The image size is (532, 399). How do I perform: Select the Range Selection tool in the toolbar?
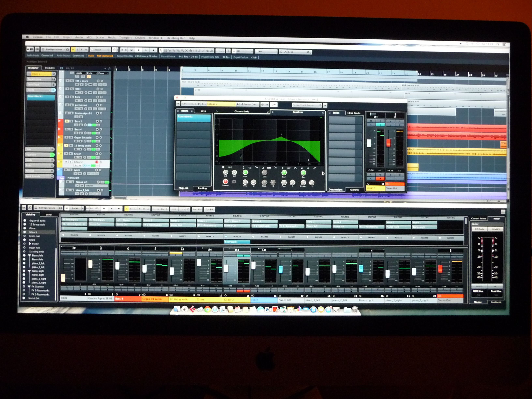(x=165, y=51)
